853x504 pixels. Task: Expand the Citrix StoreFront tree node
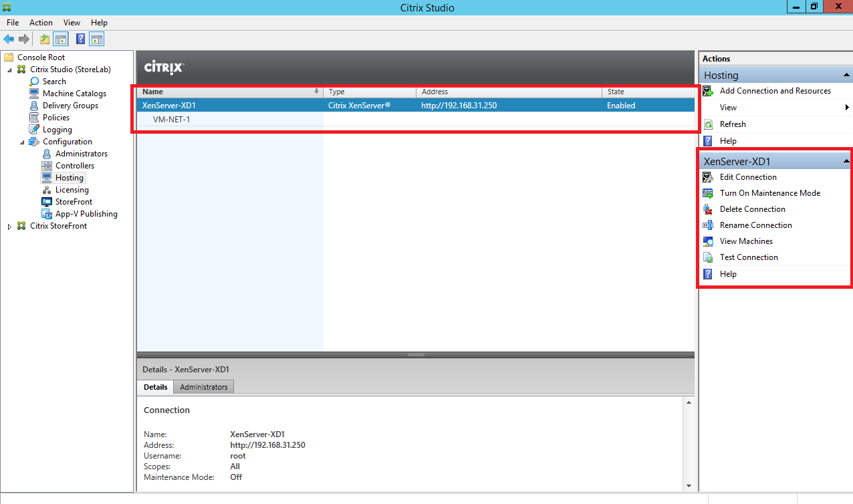coord(10,227)
